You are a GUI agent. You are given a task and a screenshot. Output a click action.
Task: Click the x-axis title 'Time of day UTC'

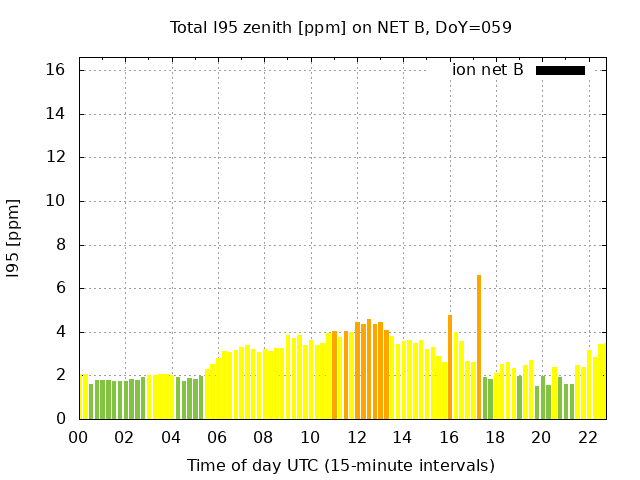pos(340,465)
